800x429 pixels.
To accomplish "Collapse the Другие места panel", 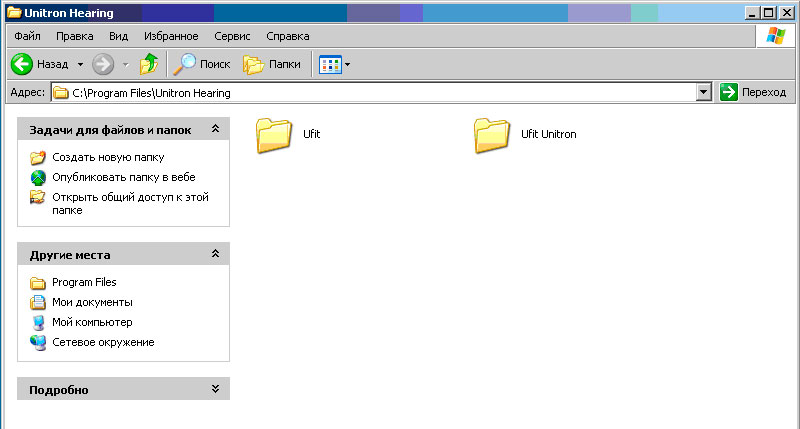I will 215,254.
